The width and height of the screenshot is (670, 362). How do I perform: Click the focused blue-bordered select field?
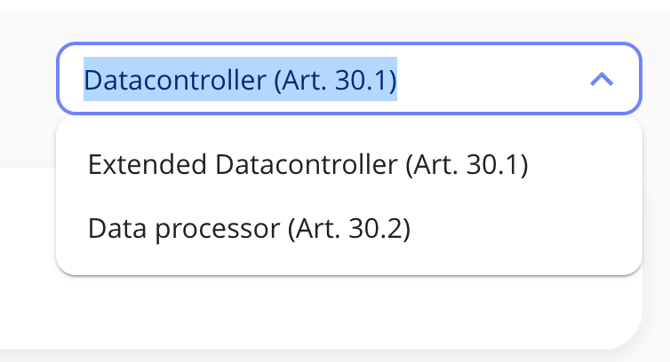(x=349, y=79)
